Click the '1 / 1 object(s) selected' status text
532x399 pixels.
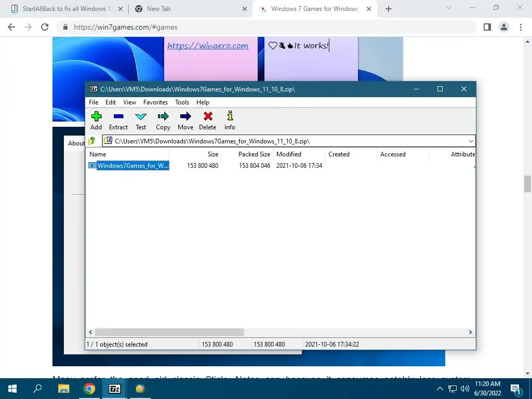pyautogui.click(x=117, y=344)
